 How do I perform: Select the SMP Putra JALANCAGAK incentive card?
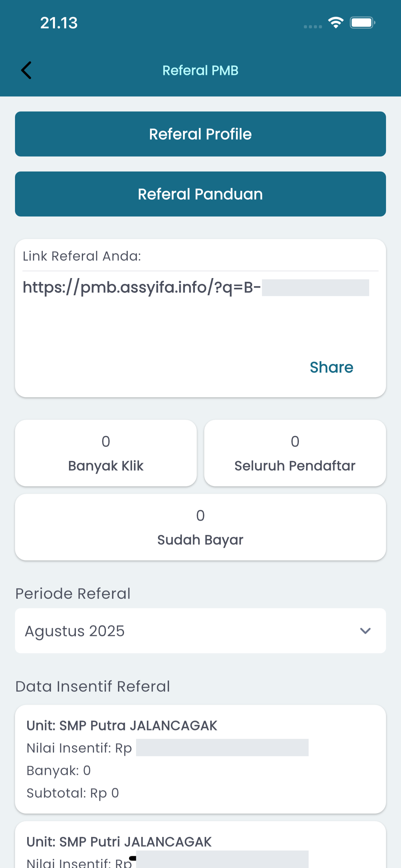tap(200, 759)
